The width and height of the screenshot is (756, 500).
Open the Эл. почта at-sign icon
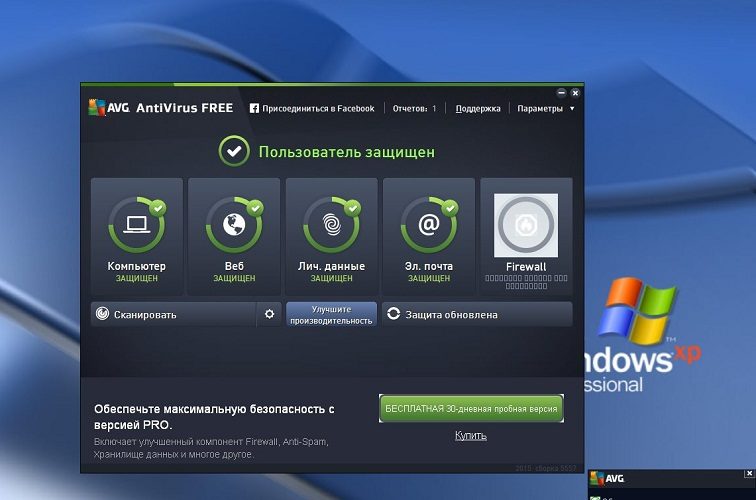(429, 225)
